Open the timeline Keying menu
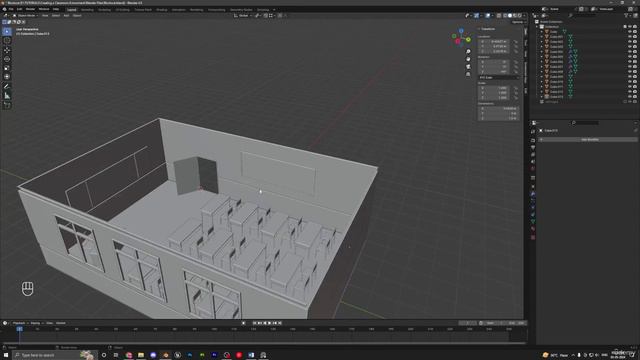Image resolution: width=640 pixels, height=360 pixels. [x=36, y=323]
